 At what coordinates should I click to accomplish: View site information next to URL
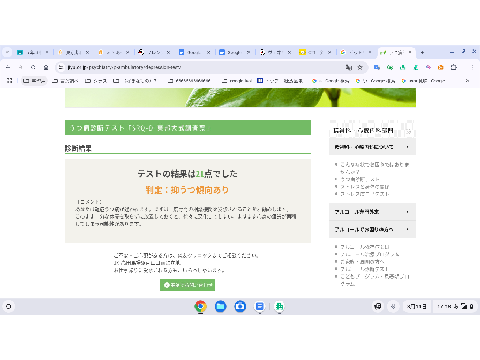pyautogui.click(x=61, y=67)
